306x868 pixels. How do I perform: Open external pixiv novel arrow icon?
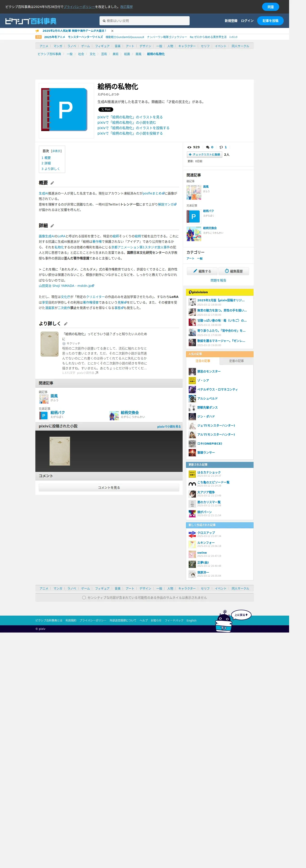[97, 373]
